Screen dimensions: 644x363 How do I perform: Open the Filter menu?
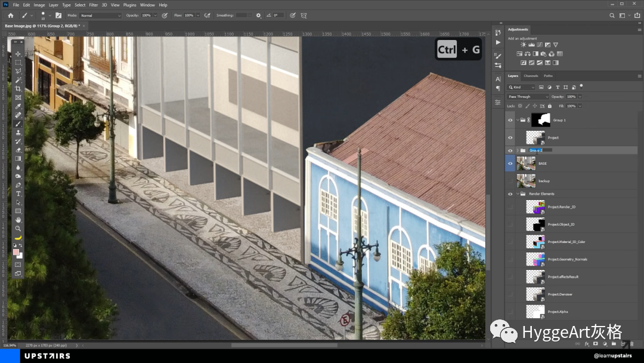[x=93, y=5]
